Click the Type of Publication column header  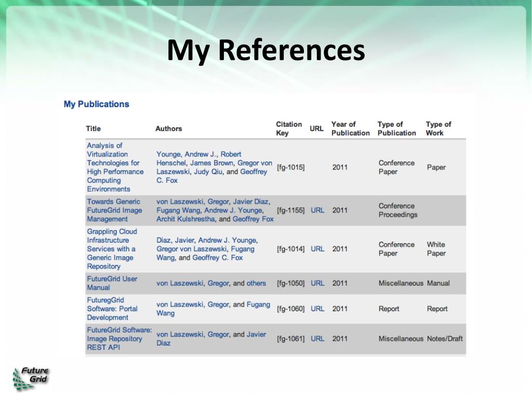396,129
